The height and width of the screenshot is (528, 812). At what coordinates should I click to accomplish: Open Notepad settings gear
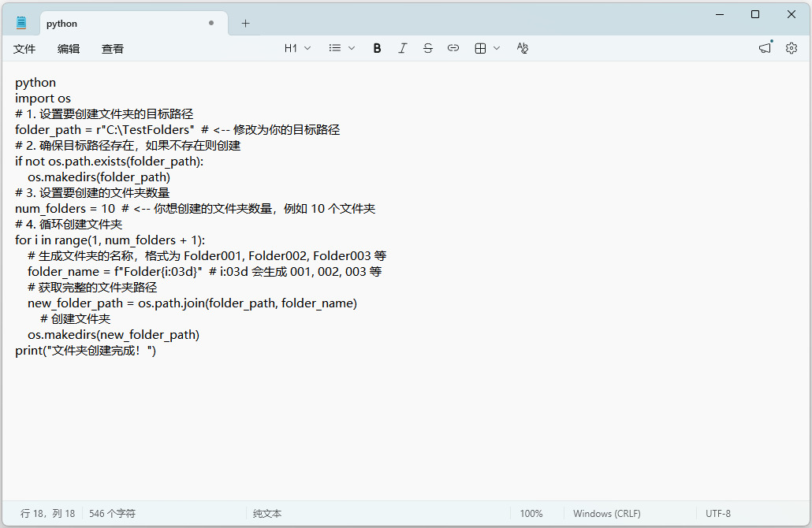coord(792,48)
